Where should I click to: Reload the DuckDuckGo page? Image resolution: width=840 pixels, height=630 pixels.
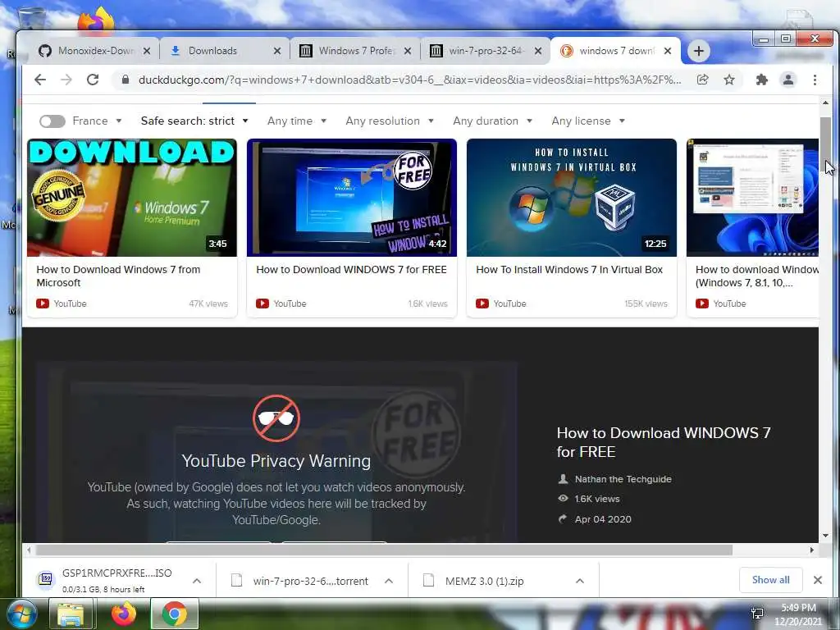pos(93,80)
